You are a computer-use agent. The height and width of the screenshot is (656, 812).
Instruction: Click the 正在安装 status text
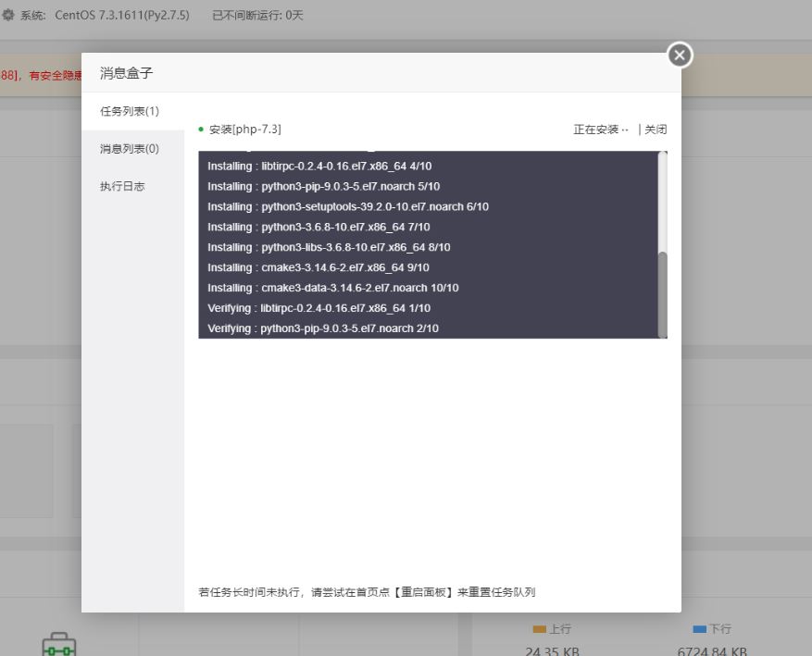(596, 130)
